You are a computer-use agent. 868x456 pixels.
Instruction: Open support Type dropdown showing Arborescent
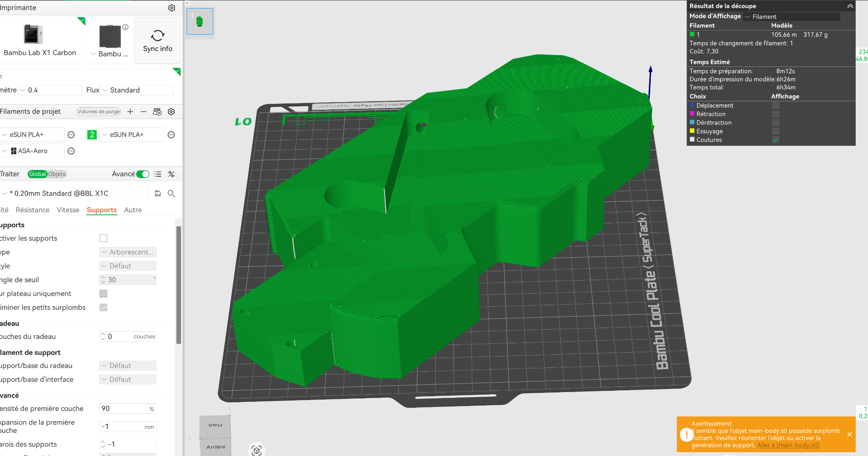[x=128, y=252]
